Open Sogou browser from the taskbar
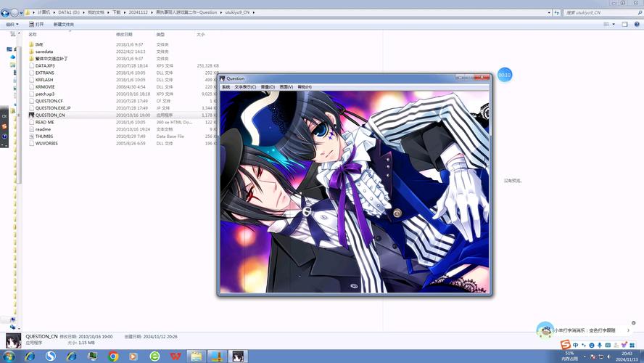 51,356
